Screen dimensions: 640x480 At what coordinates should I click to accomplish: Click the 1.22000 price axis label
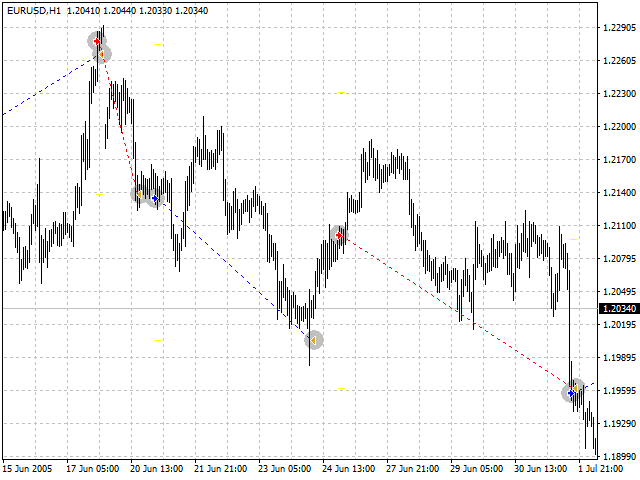click(x=619, y=127)
